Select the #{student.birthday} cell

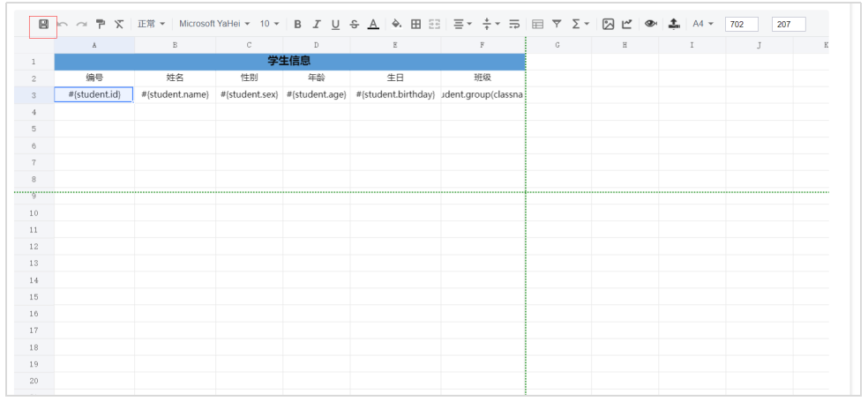(x=395, y=94)
